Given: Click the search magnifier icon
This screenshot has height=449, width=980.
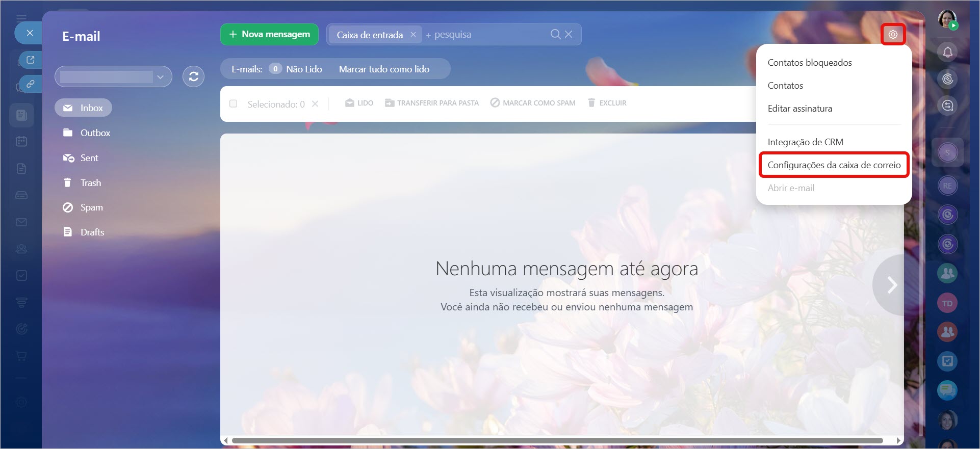Looking at the screenshot, I should [555, 34].
